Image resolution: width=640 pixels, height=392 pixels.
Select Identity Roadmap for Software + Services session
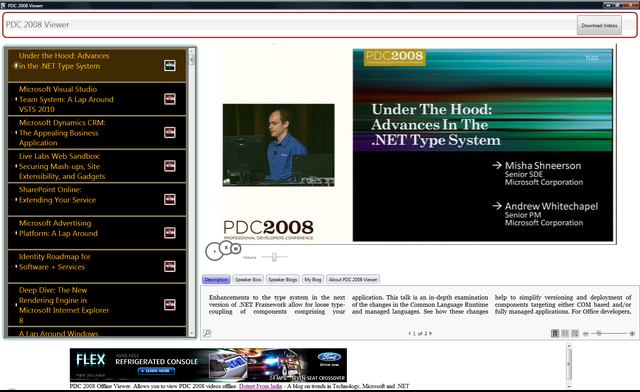pyautogui.click(x=97, y=266)
